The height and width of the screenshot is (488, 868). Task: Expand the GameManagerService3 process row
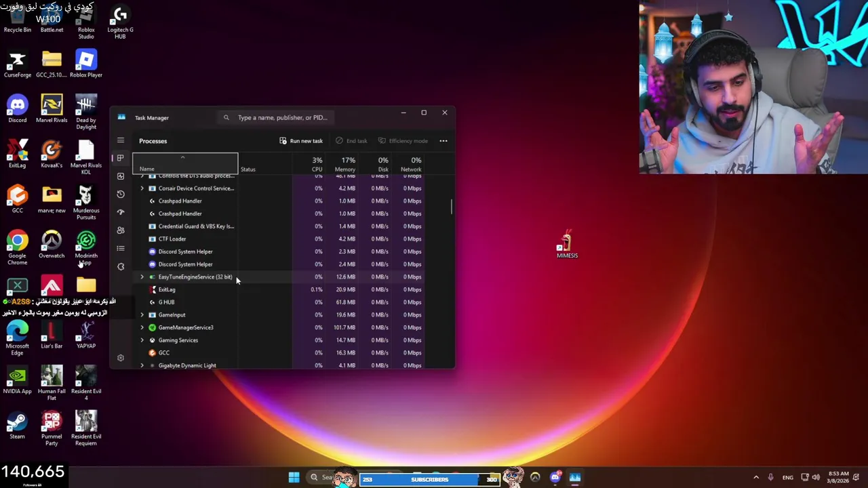[x=142, y=327]
